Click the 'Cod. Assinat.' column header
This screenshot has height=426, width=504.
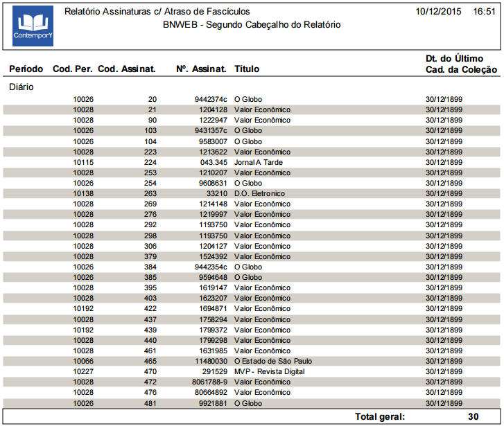[127, 69]
